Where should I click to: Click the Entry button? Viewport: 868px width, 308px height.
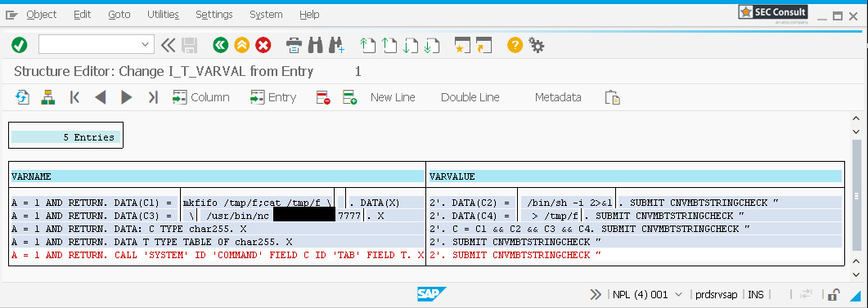pyautogui.click(x=273, y=98)
